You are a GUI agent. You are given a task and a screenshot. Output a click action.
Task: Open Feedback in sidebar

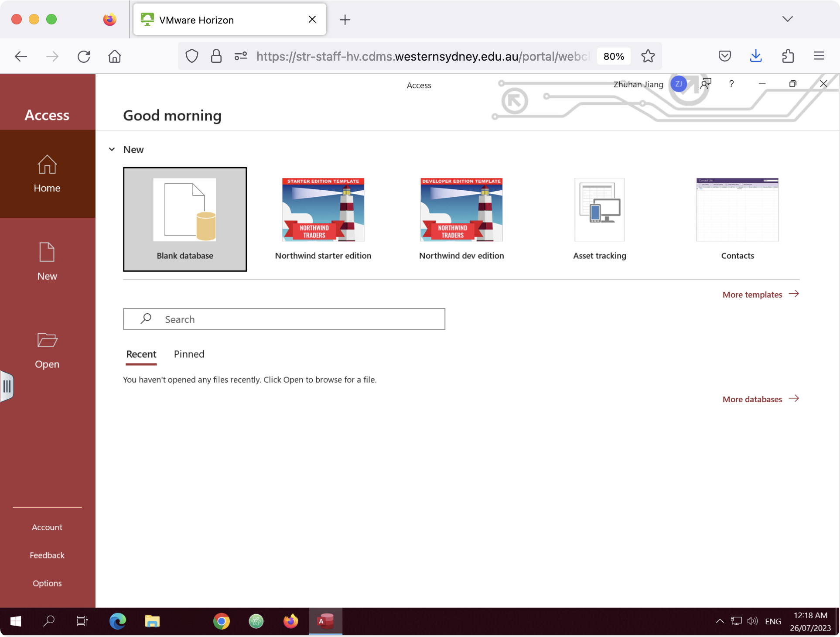(x=47, y=555)
